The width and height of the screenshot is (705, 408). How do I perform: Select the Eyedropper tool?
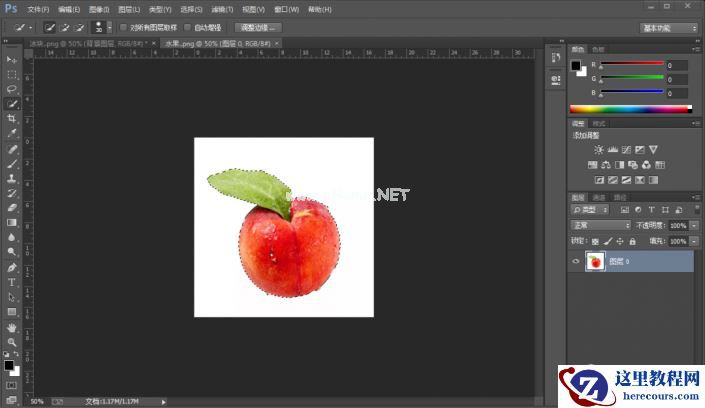pos(12,133)
